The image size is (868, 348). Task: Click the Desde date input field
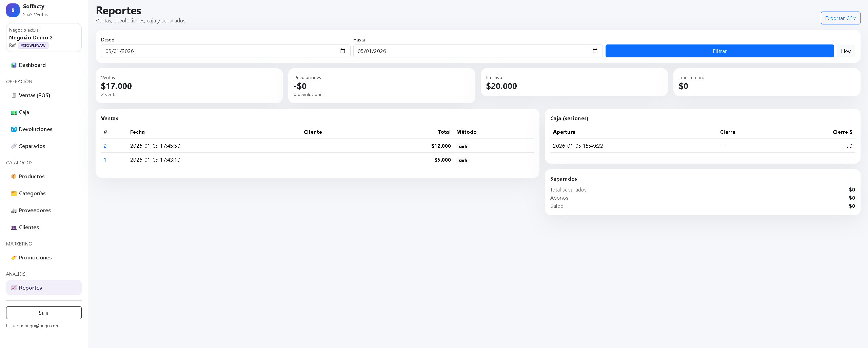point(217,51)
